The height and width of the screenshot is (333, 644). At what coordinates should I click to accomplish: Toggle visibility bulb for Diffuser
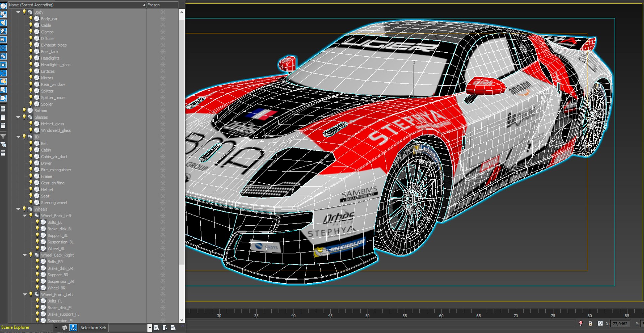pos(31,38)
